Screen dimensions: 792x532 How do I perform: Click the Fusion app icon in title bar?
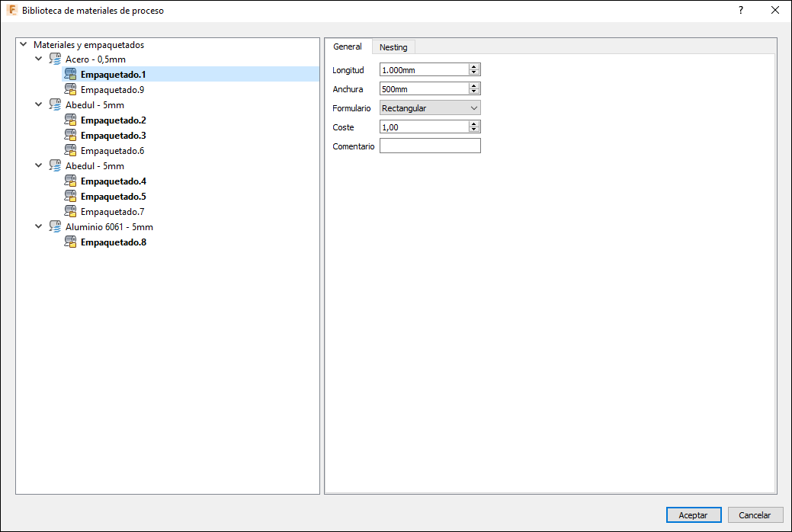(x=11, y=10)
